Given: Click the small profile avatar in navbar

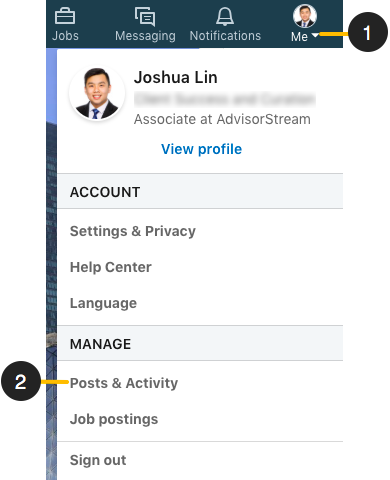Looking at the screenshot, I should tap(305, 16).
